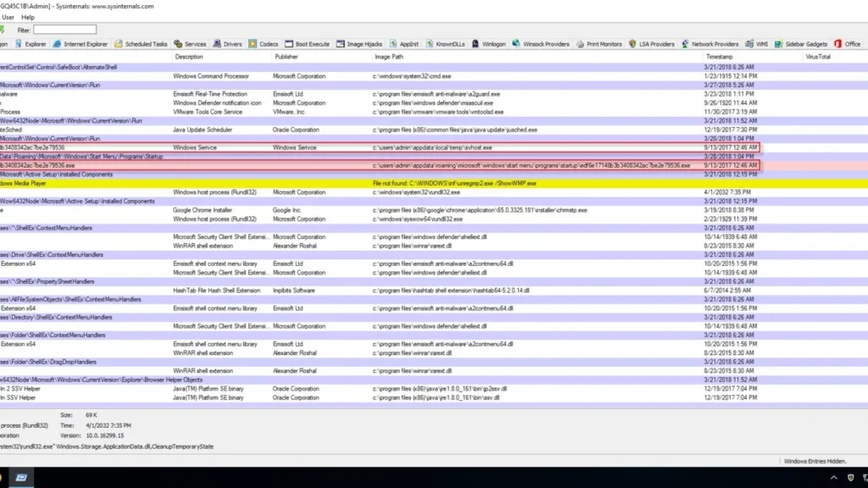View the Winlogon tab
This screenshot has width=868, height=488.
click(x=489, y=44)
